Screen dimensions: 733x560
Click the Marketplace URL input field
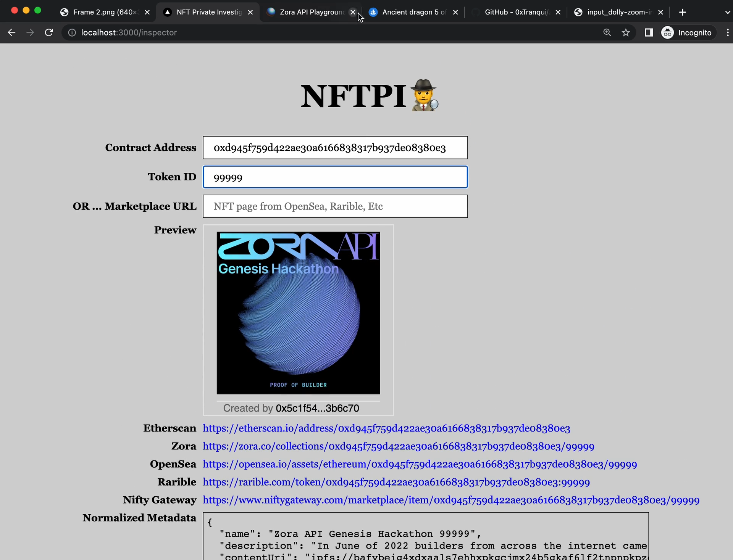point(335,206)
